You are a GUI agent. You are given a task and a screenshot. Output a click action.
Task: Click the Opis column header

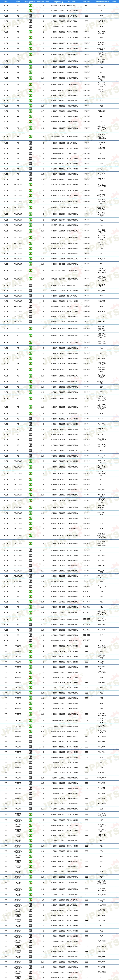(114, 2)
